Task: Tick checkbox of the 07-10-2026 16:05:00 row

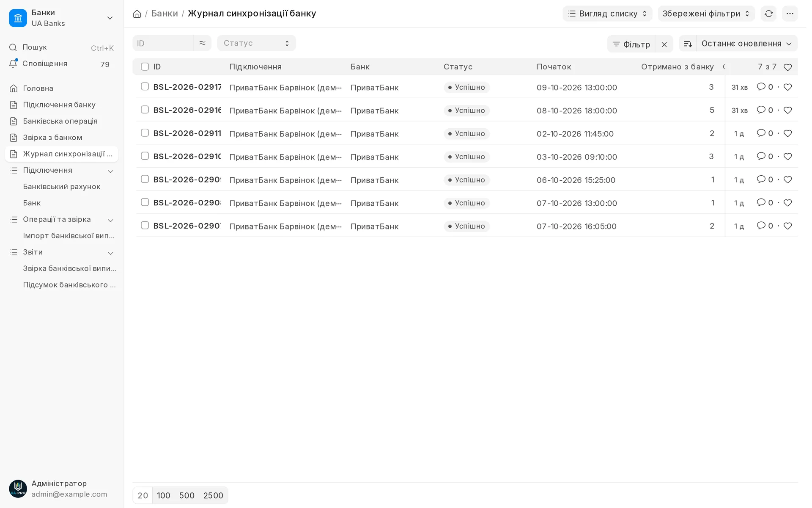Action: coord(145,226)
